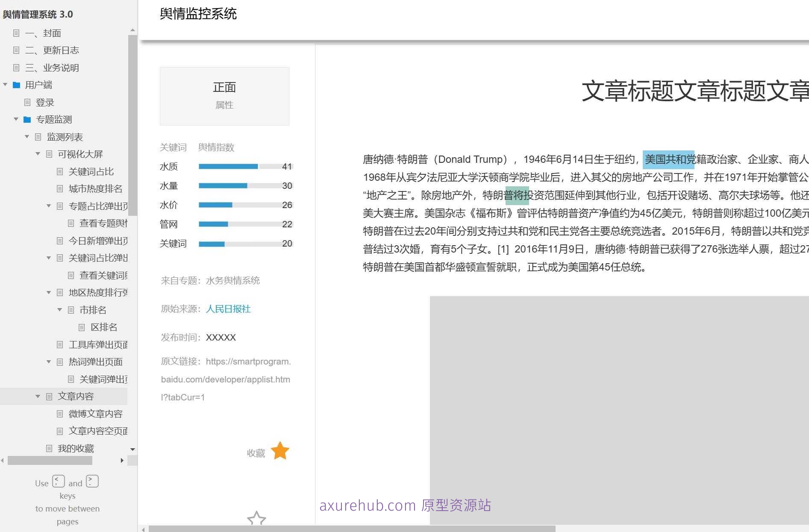Click the empty outline star icon

256,519
